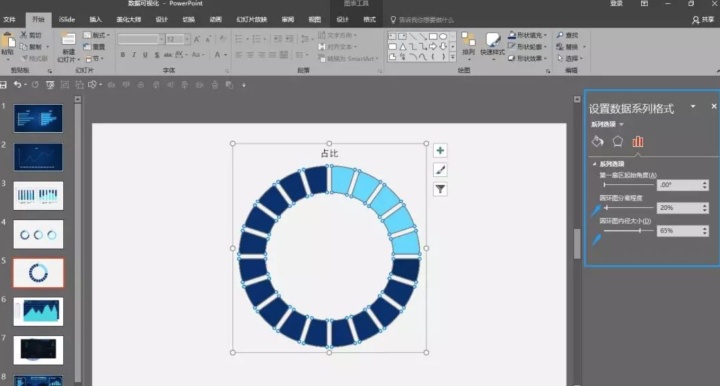Open the Text Direction (文字方向) dropdown
720x386 pixels.
(x=337, y=35)
